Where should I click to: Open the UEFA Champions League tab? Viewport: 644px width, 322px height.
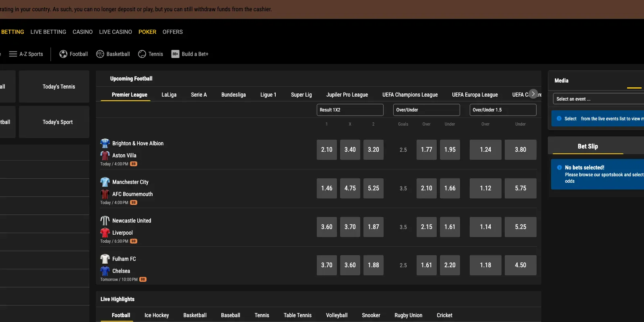tap(410, 95)
